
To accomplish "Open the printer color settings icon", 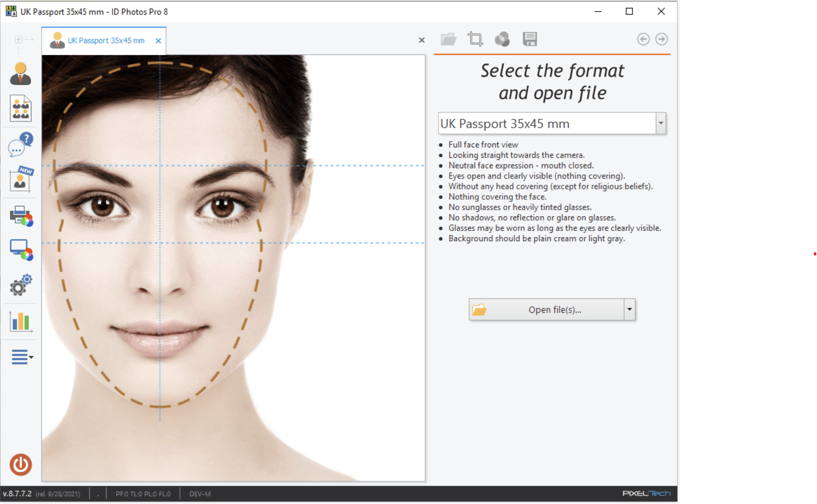I will (x=21, y=216).
